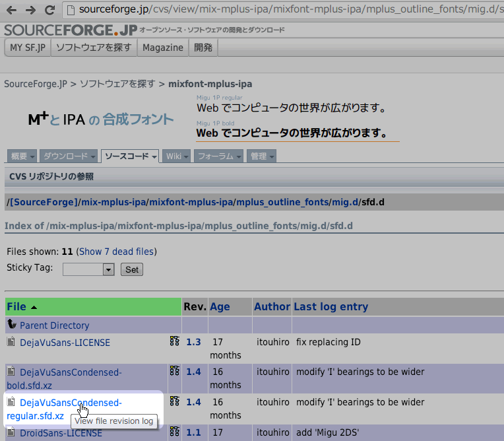Viewport: 504px width, 441px height.
Task: Click mig.d in repository path
Action: coord(345,202)
